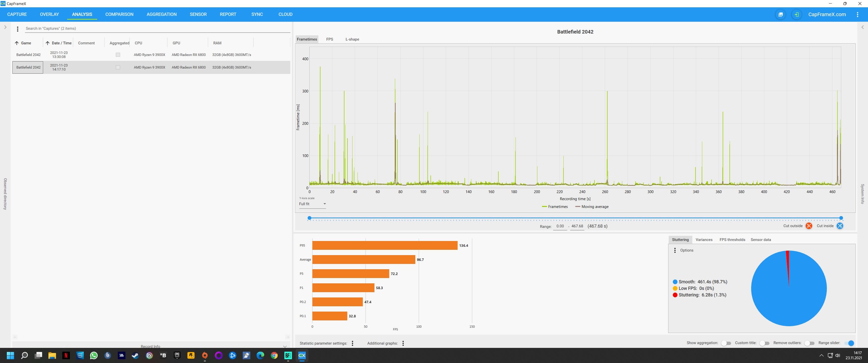Check Aggregated box for 14:17:10 capture

(x=118, y=67)
